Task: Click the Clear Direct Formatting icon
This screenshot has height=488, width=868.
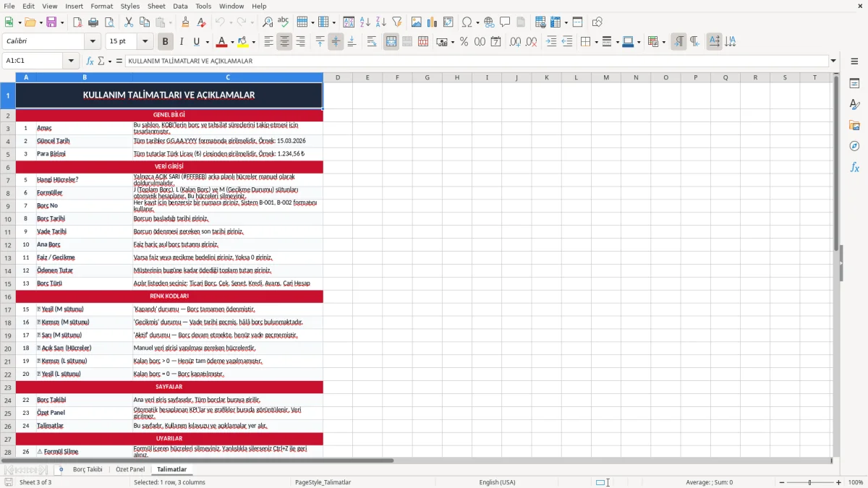Action: click(201, 22)
